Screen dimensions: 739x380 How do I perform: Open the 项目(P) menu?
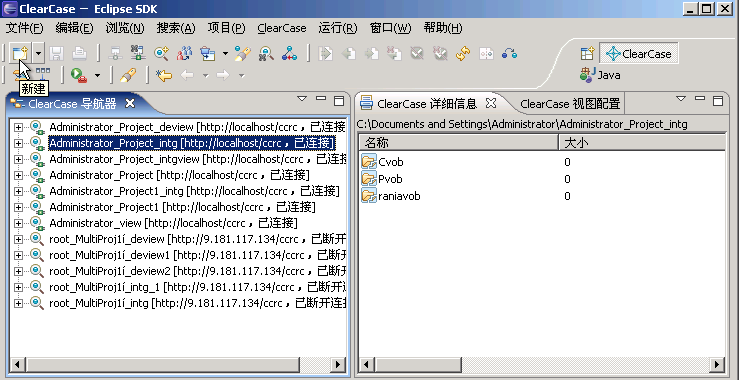(226, 28)
